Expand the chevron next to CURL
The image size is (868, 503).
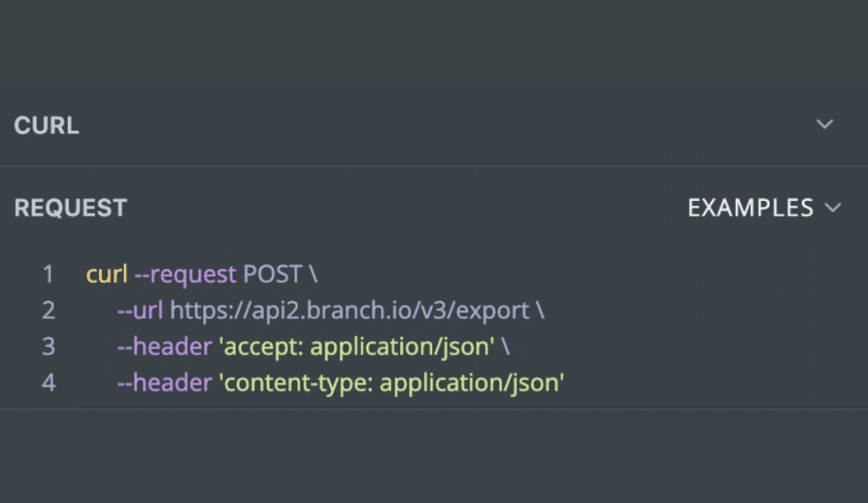(824, 124)
